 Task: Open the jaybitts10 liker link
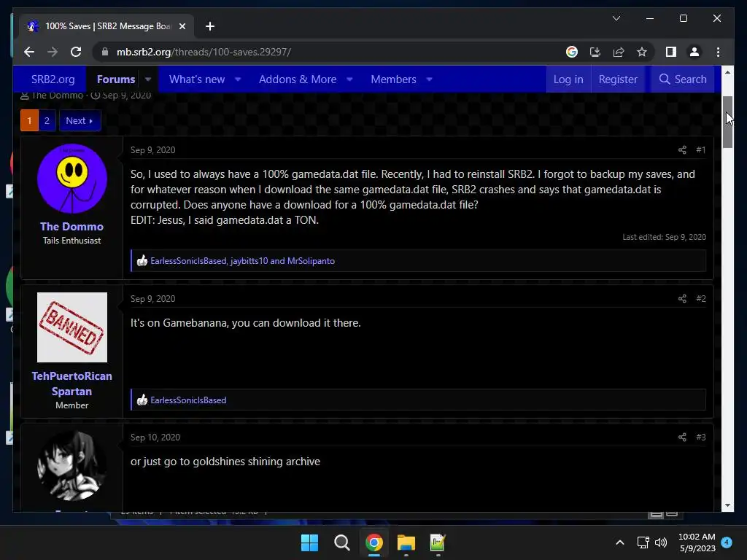click(249, 261)
